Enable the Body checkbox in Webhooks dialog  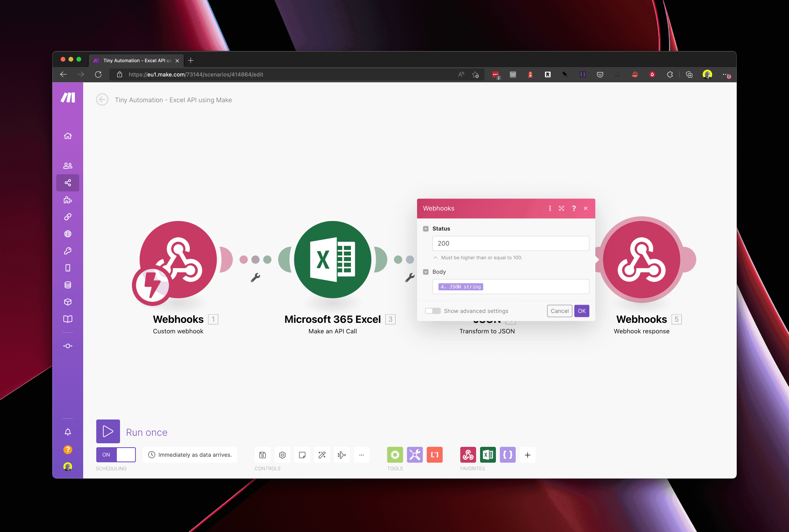[426, 272]
